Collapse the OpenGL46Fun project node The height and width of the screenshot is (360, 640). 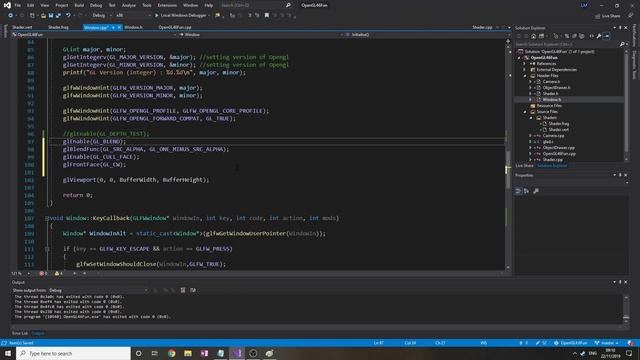pyautogui.click(x=519, y=58)
